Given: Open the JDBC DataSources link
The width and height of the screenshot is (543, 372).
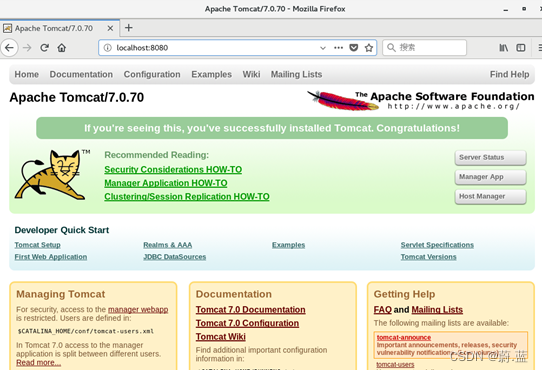Looking at the screenshot, I should (x=175, y=257).
